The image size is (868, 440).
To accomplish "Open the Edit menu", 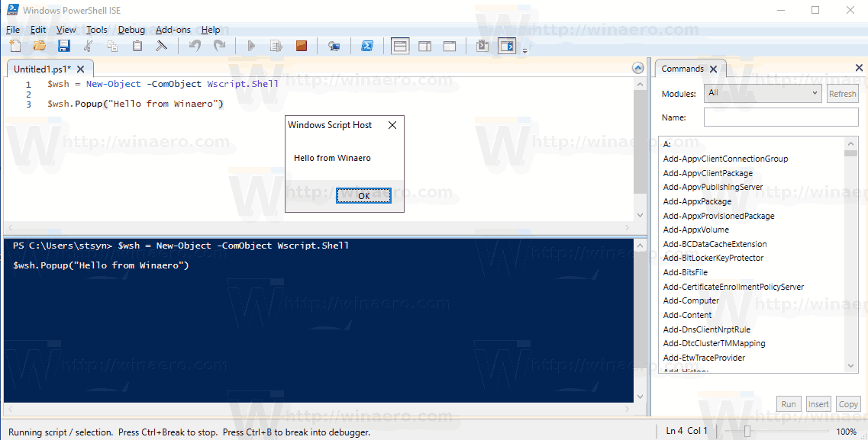I will click(38, 30).
